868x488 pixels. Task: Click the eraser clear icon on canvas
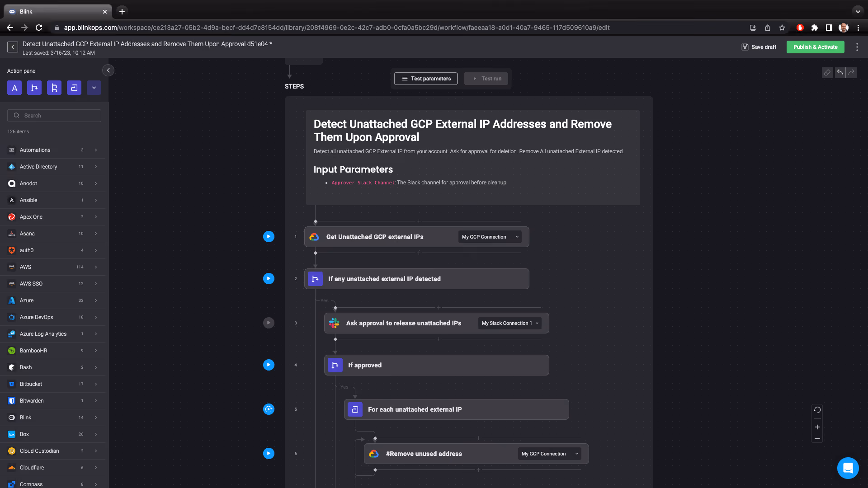827,73
